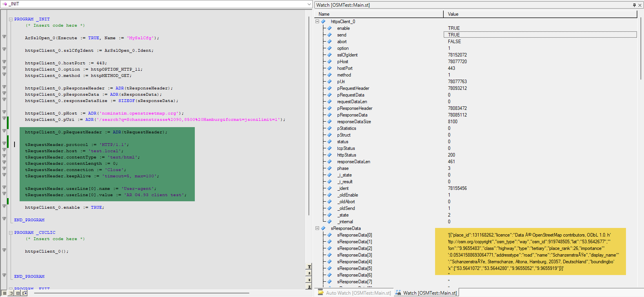644x297 pixels.
Task: Collapse the PROGRAM _INIT code block
Action: [x=11, y=19]
